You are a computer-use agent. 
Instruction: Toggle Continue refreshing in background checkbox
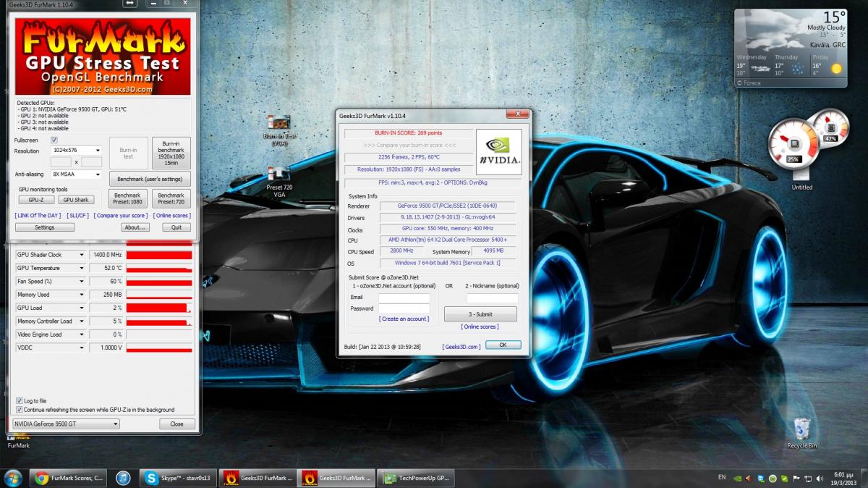pos(19,410)
